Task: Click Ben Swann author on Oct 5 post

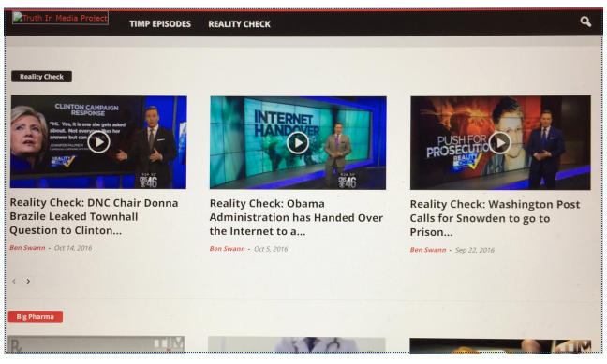Action: coord(228,249)
